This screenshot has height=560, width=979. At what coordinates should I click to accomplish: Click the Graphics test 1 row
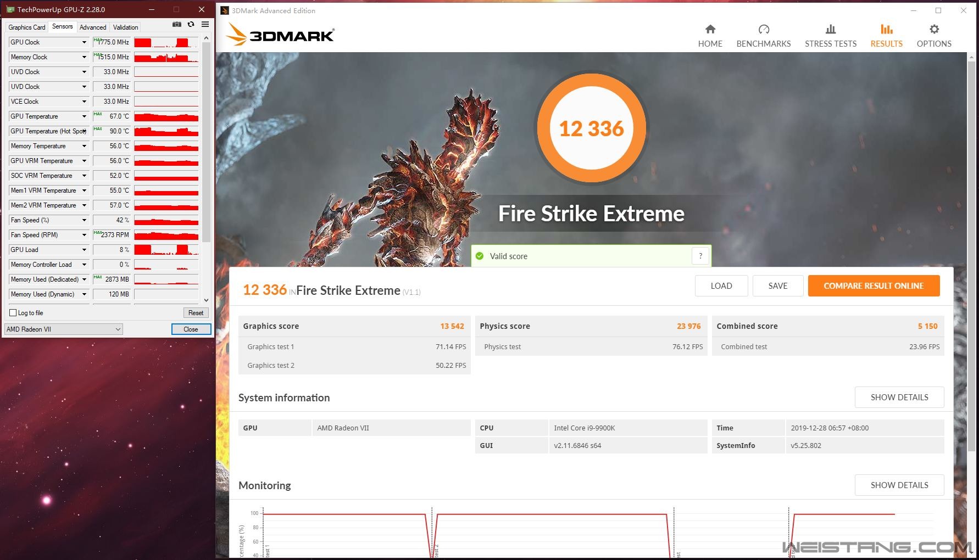coord(354,347)
